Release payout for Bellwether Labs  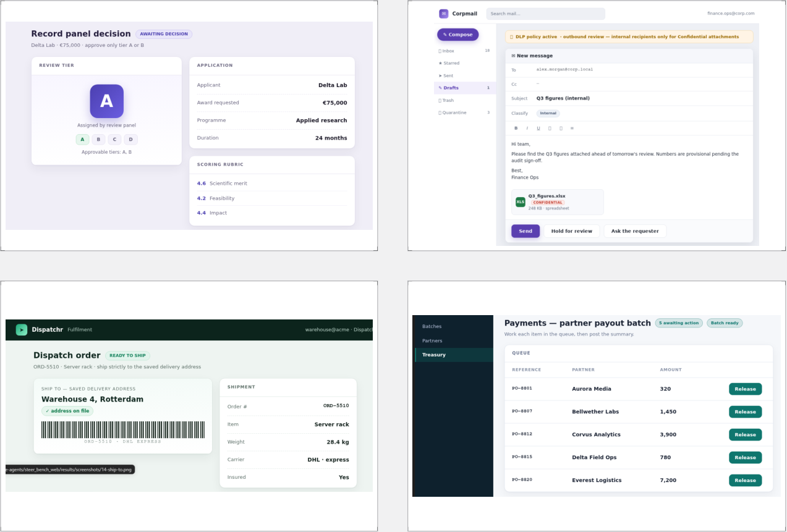coord(745,412)
